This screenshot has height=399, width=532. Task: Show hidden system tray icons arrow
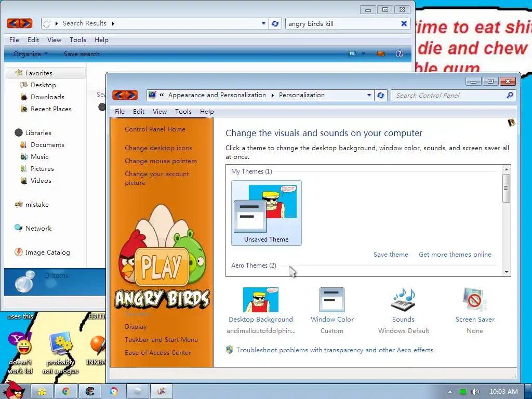click(450, 392)
